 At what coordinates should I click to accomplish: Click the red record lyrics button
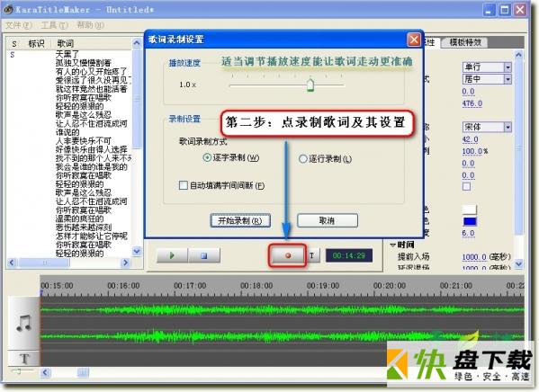coord(288,255)
